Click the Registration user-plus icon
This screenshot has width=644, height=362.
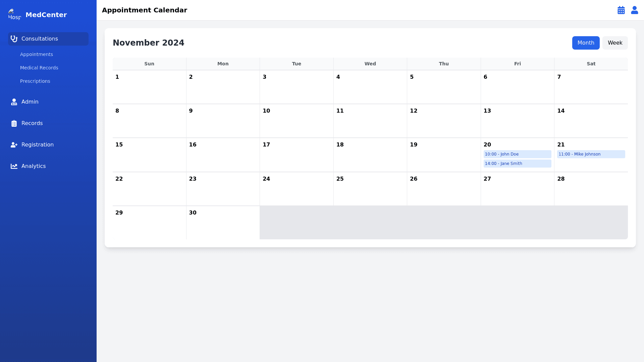point(14,145)
